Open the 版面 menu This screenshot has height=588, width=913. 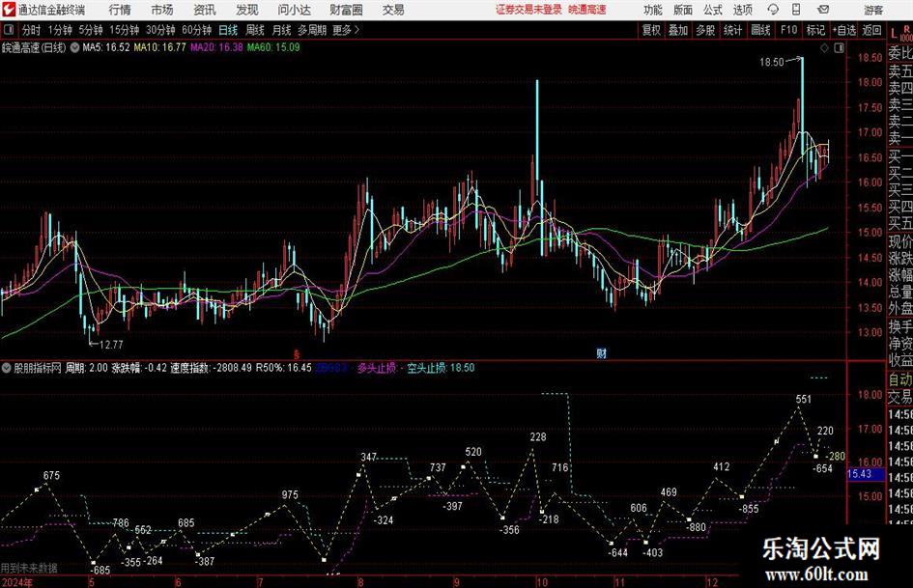pyautogui.click(x=683, y=10)
